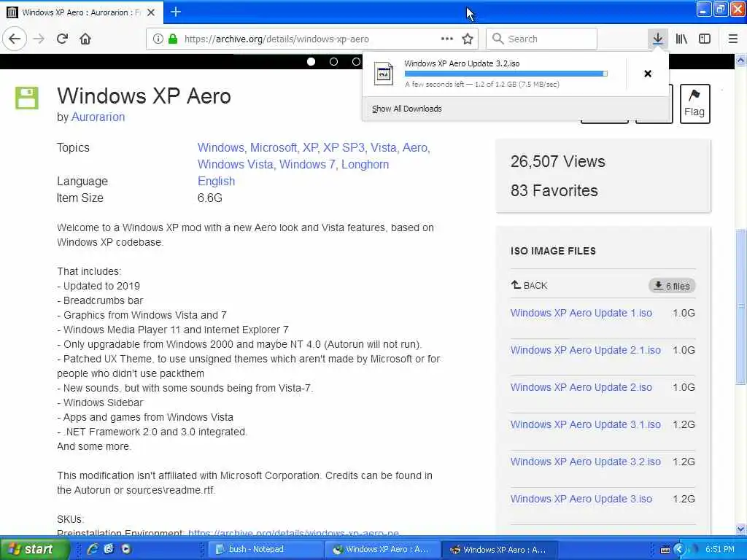Open the Aero topic link
Screen dimensions: 747x560
[x=416, y=147]
